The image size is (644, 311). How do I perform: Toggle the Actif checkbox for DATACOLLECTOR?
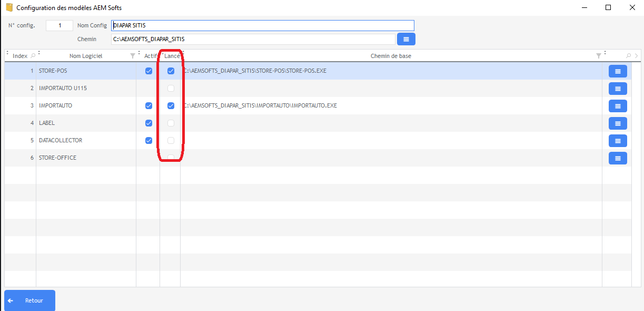pyautogui.click(x=148, y=141)
